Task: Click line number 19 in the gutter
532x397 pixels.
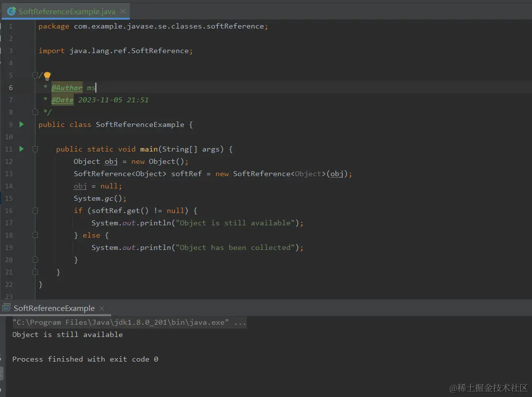Action: pyautogui.click(x=9, y=247)
